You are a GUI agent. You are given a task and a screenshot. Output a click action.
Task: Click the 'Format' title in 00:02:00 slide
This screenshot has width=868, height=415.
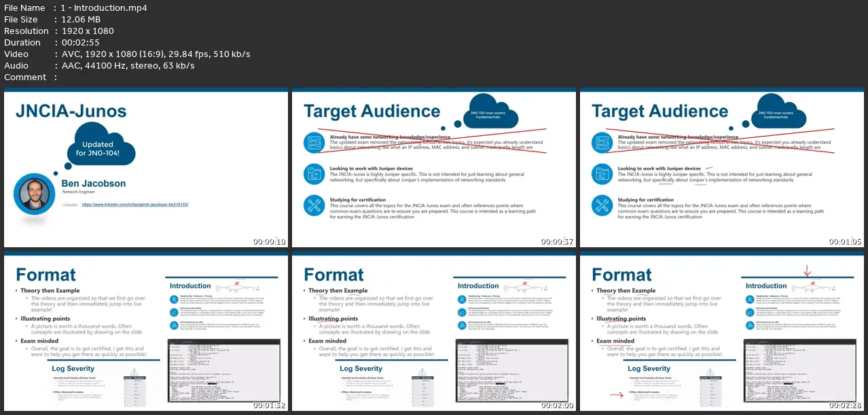[x=333, y=274]
